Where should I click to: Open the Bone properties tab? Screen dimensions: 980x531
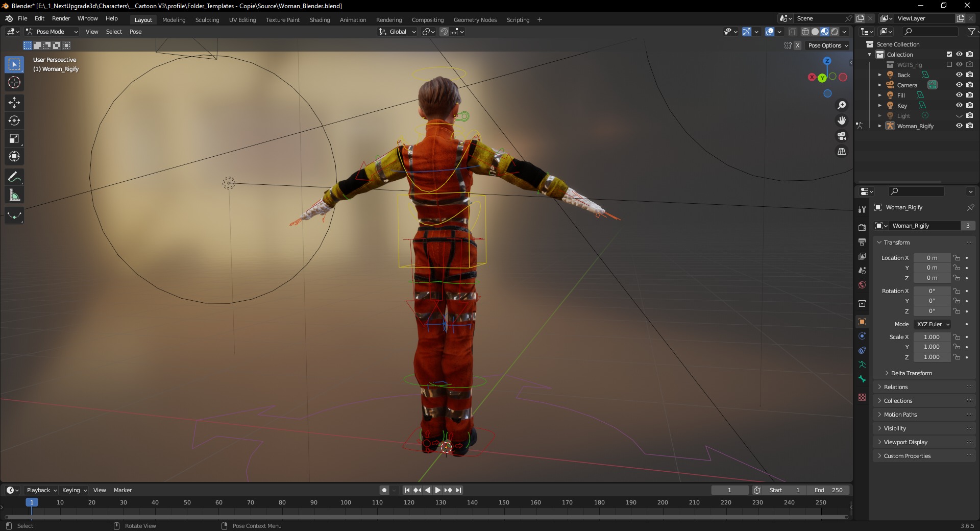click(862, 379)
